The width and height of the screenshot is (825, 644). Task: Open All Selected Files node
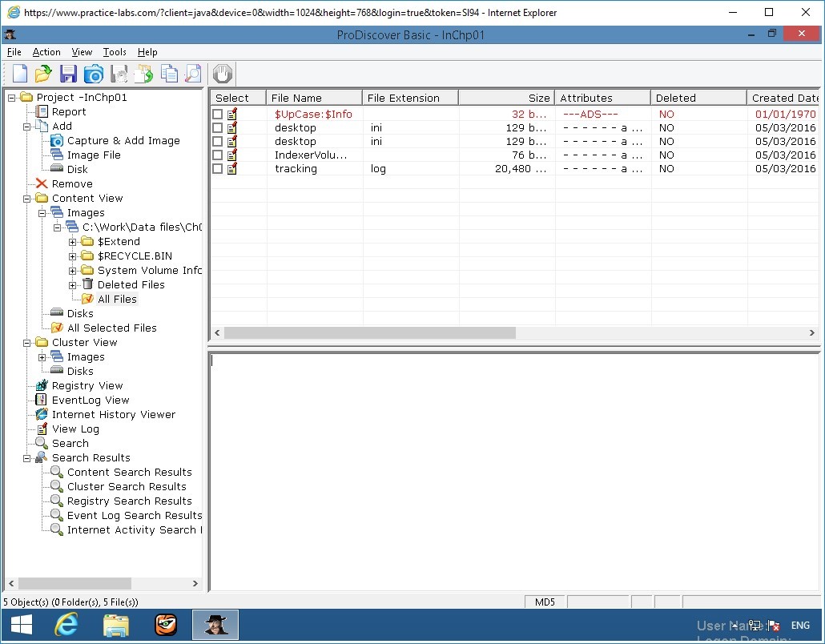point(112,328)
